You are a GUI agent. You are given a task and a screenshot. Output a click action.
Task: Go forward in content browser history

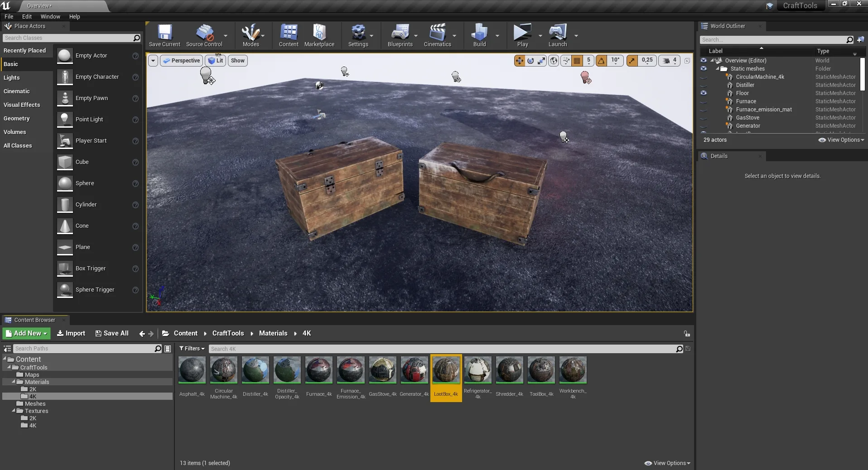tap(151, 334)
